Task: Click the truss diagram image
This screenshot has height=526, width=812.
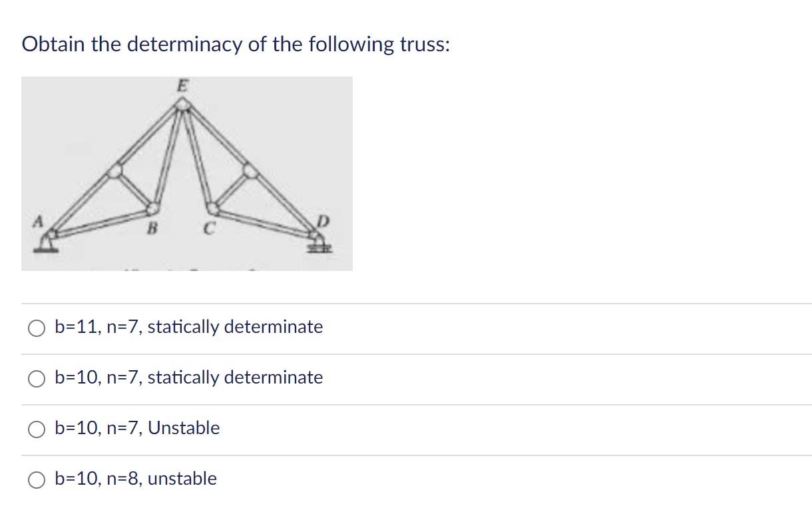Action: (186, 173)
